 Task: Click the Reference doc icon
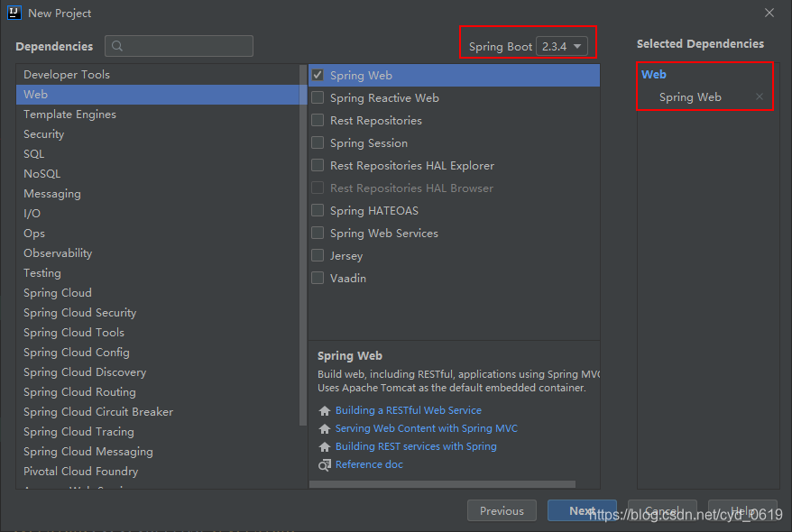324,465
